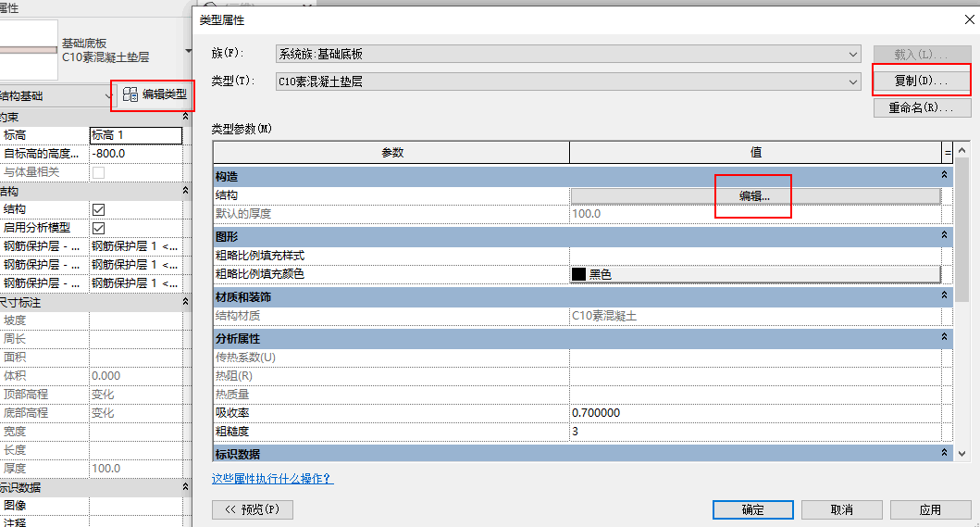This screenshot has height=527, width=980.
Task: Open the 类型(T) type dropdown
Action: pos(568,82)
